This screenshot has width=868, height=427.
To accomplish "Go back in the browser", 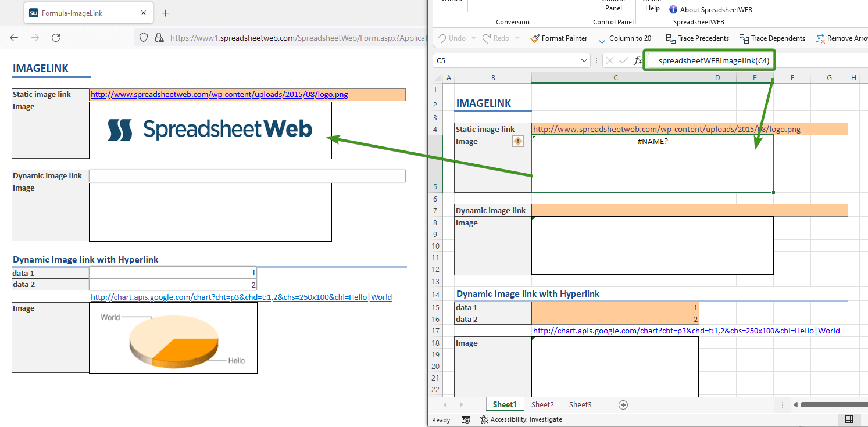I will click(14, 38).
